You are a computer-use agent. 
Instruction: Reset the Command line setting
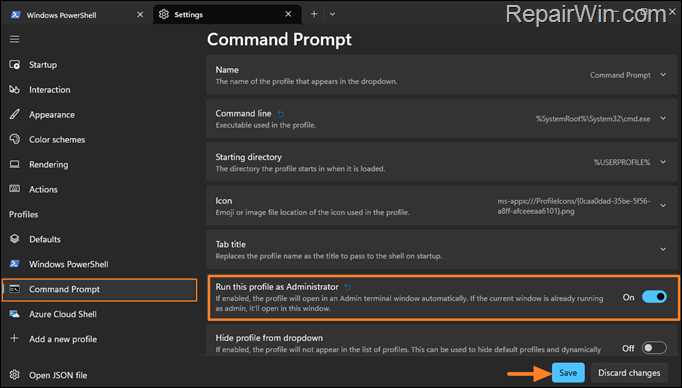tap(281, 114)
